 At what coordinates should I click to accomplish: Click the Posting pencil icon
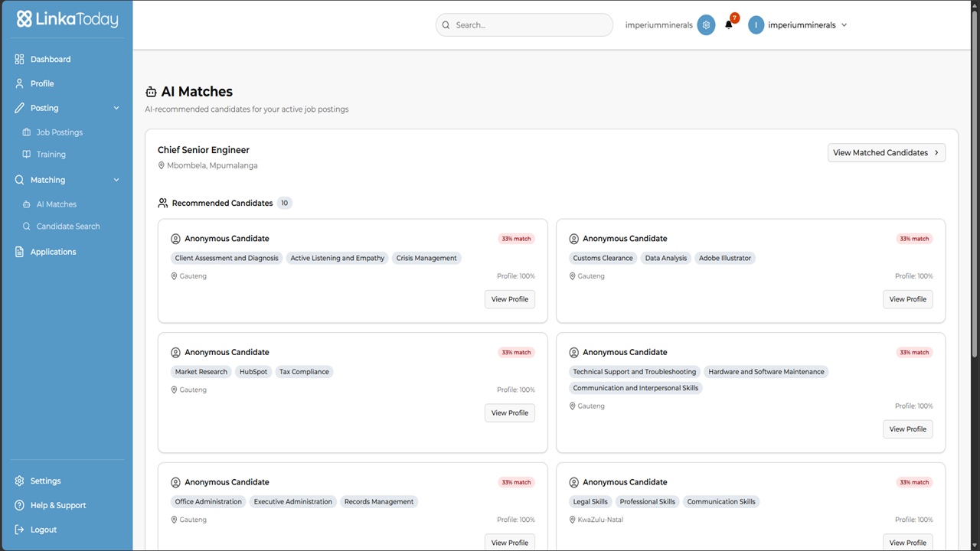coord(20,108)
